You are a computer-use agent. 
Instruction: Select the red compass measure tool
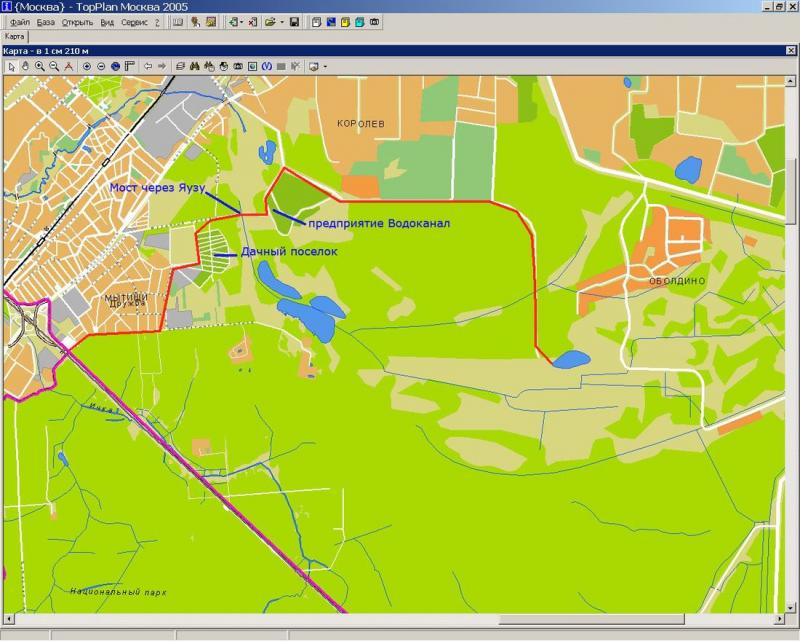pos(68,66)
